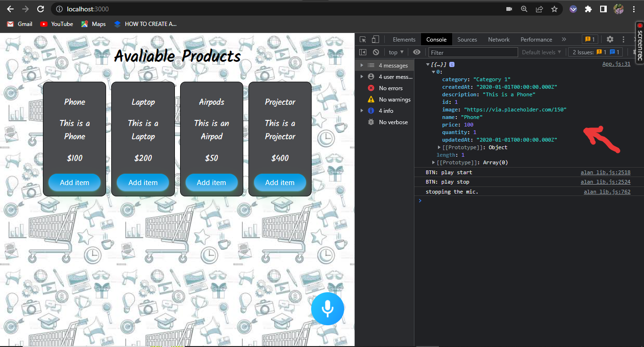Toggle the console sidebar panel icon
644x347 pixels.
(x=363, y=52)
